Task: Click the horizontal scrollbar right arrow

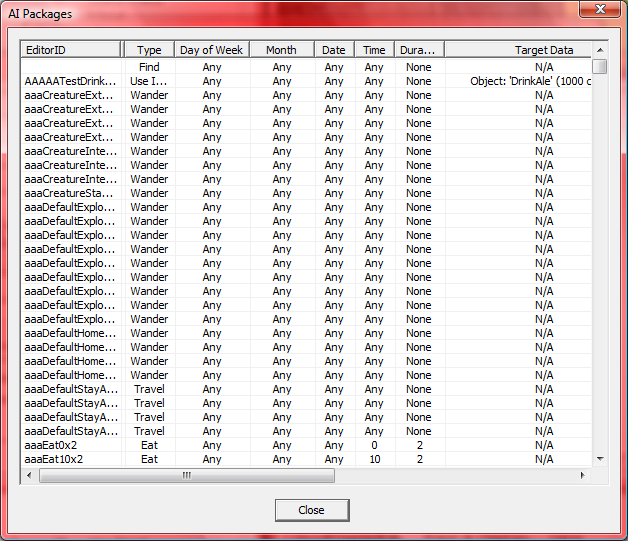Action: pyautogui.click(x=583, y=475)
